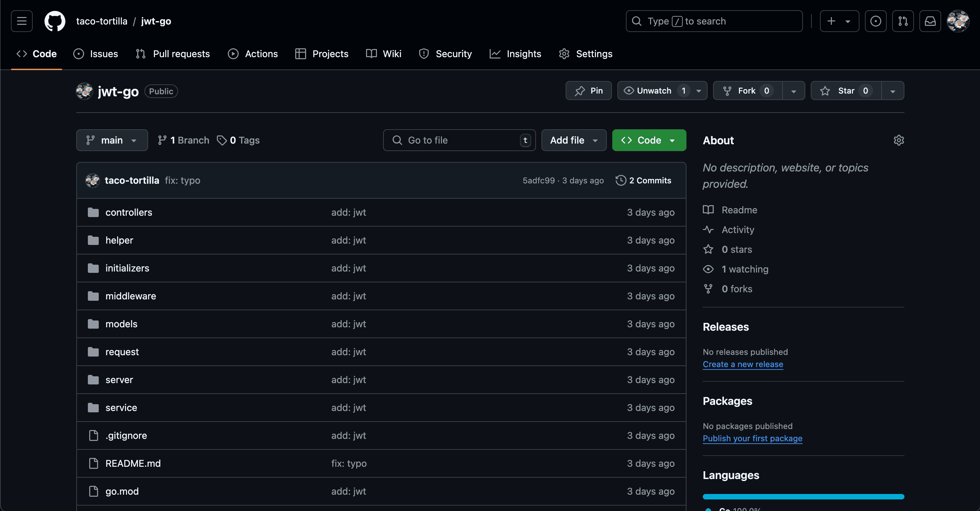Image resolution: width=980 pixels, height=511 pixels.
Task: Open notifications inbox icon
Action: [x=930, y=21]
